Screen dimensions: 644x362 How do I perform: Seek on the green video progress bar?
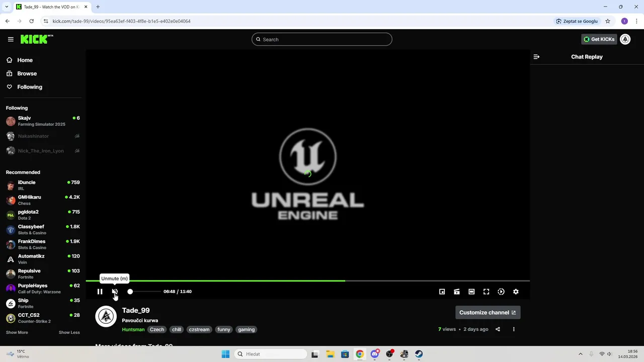307,281
